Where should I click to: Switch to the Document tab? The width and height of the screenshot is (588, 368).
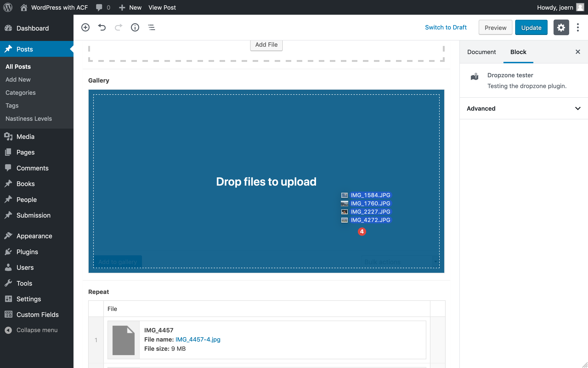(481, 52)
